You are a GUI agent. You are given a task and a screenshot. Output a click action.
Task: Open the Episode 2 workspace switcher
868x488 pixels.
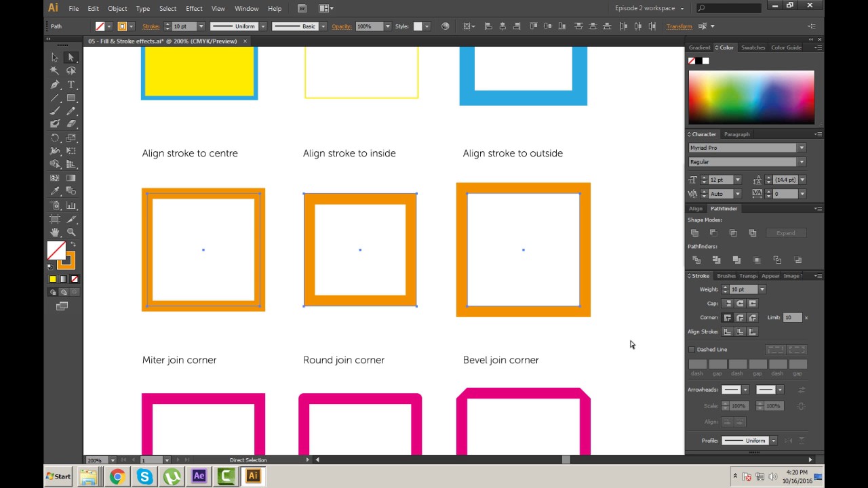pos(649,8)
